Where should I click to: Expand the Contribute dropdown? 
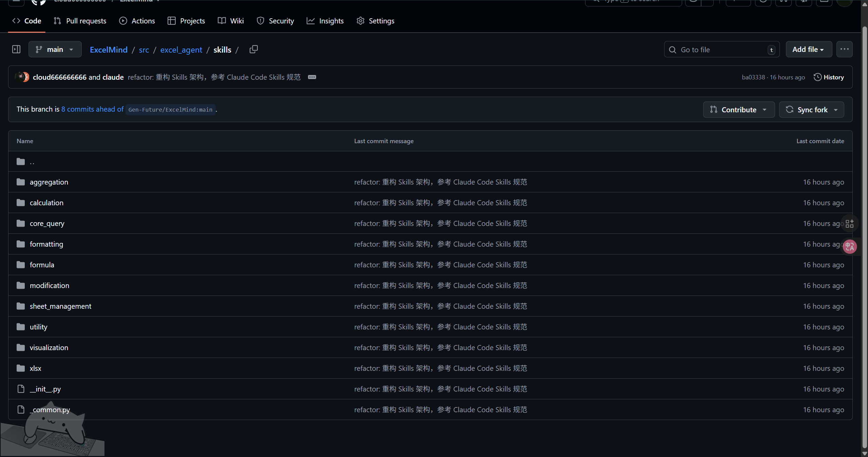pos(739,110)
